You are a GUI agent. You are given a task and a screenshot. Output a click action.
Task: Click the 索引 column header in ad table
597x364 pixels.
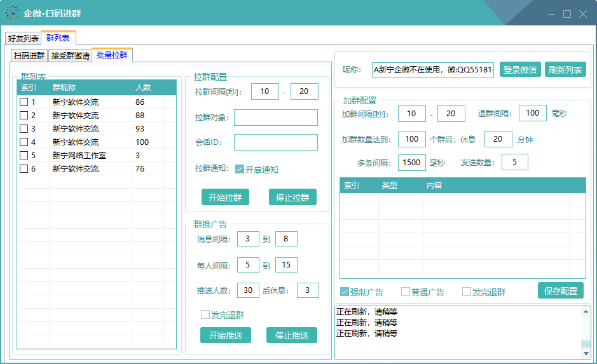coord(359,185)
